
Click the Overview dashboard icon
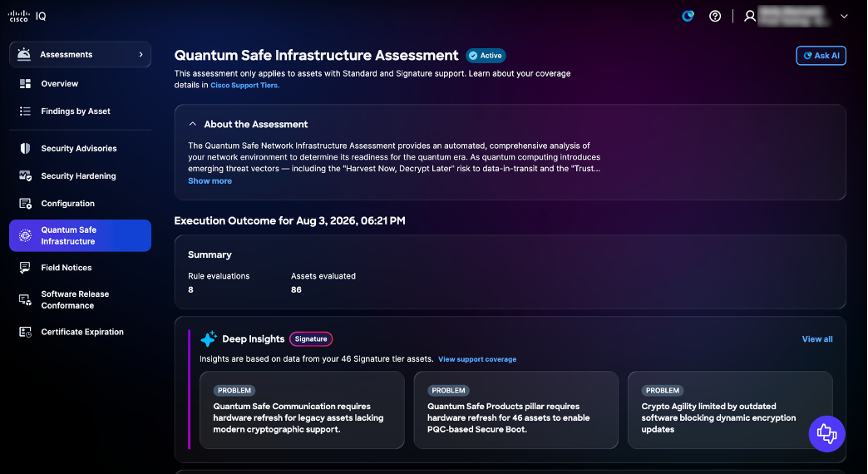click(x=25, y=84)
